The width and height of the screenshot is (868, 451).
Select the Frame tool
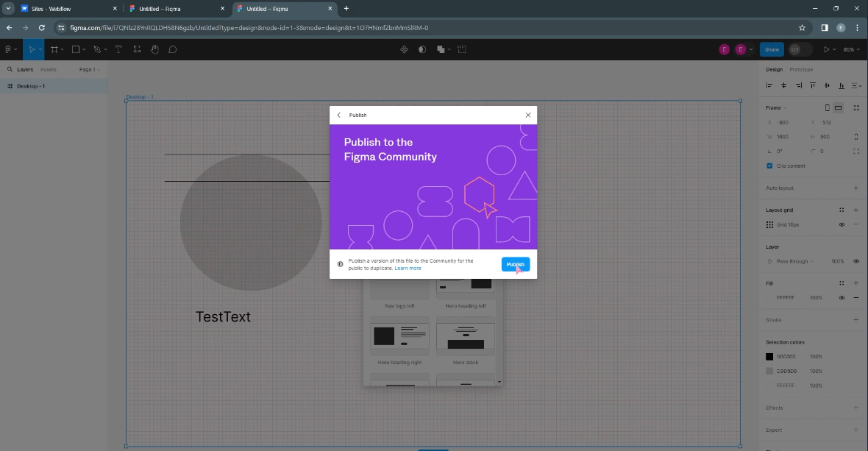coord(54,49)
